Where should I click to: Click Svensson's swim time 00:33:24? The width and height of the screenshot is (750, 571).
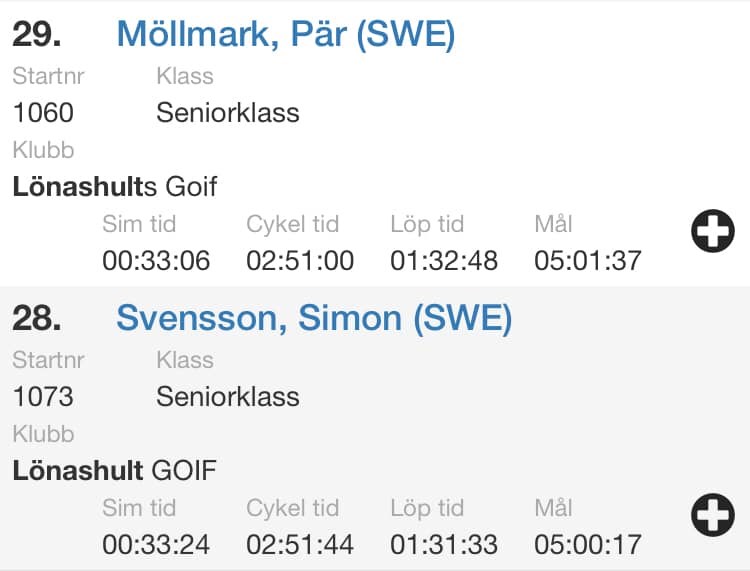click(x=156, y=545)
